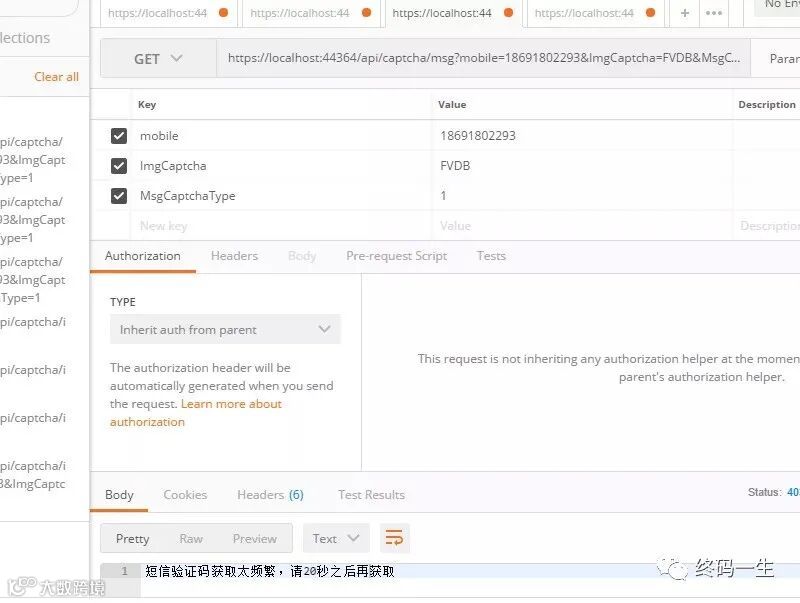Uncheck the mobile parameter checkbox

[119, 136]
